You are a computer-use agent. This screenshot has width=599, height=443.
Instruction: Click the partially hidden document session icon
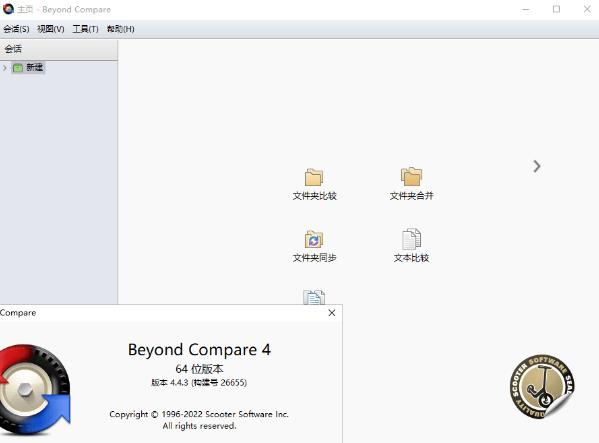314,297
